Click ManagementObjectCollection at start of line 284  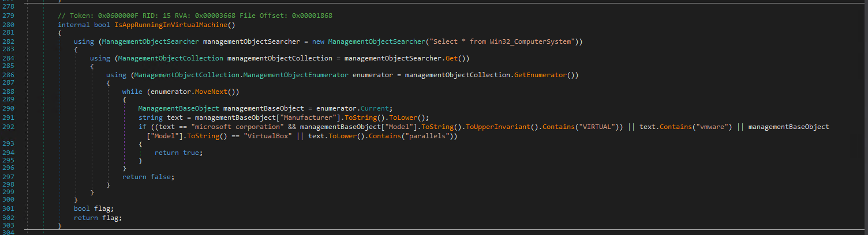[170, 58]
